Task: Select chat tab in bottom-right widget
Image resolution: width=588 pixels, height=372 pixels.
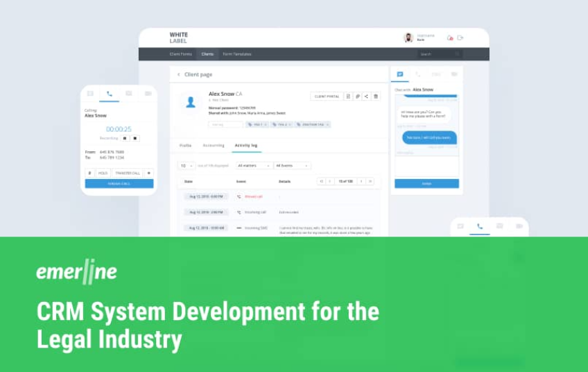Action: pos(460,226)
